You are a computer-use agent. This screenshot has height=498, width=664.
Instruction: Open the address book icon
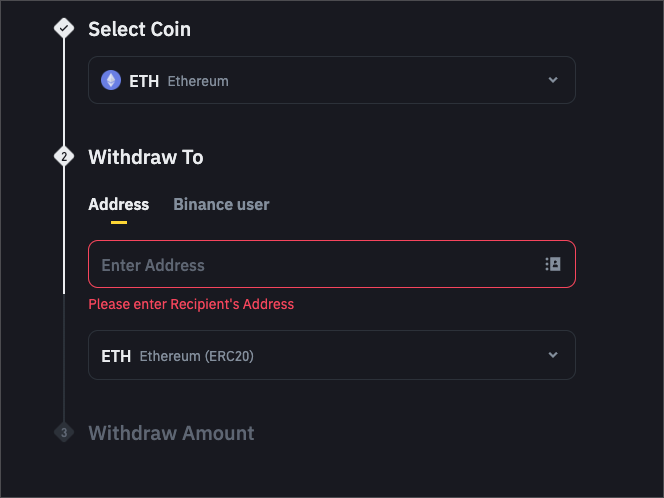[553, 264]
